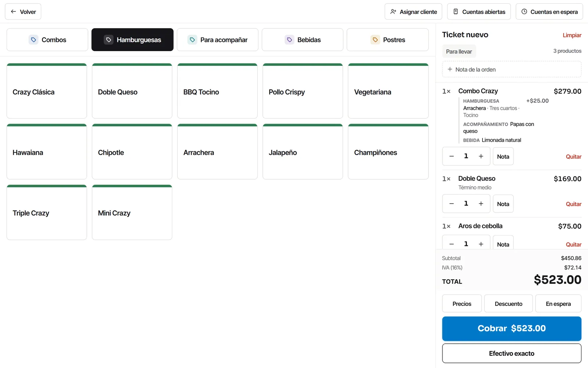The height and width of the screenshot is (368, 588).
Task: Open Nota for Combo Crazy item
Action: [x=503, y=156]
